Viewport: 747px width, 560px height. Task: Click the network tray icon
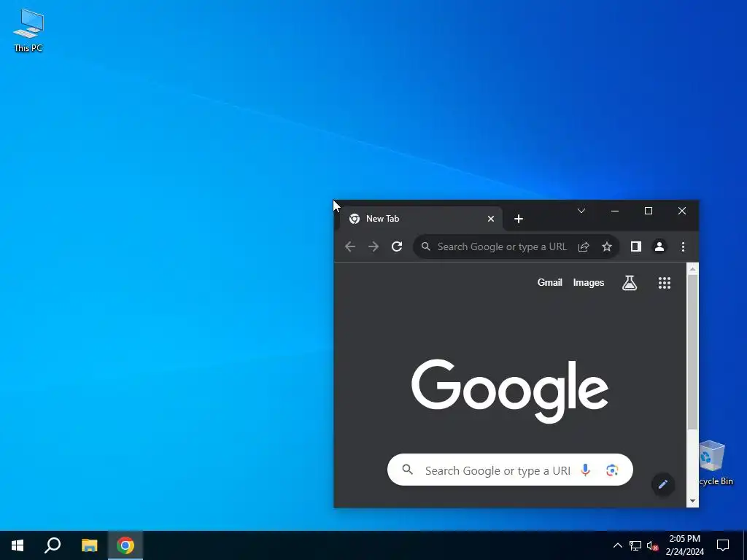coord(635,545)
